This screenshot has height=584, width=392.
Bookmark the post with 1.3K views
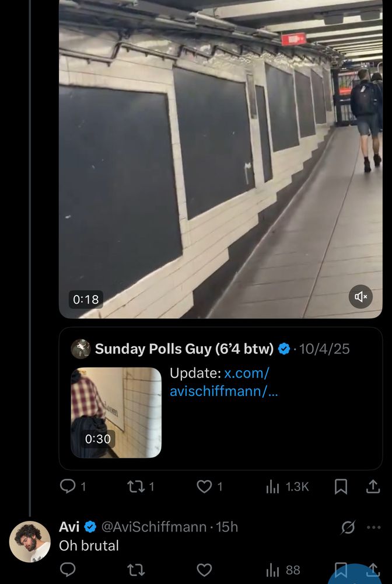tap(341, 486)
